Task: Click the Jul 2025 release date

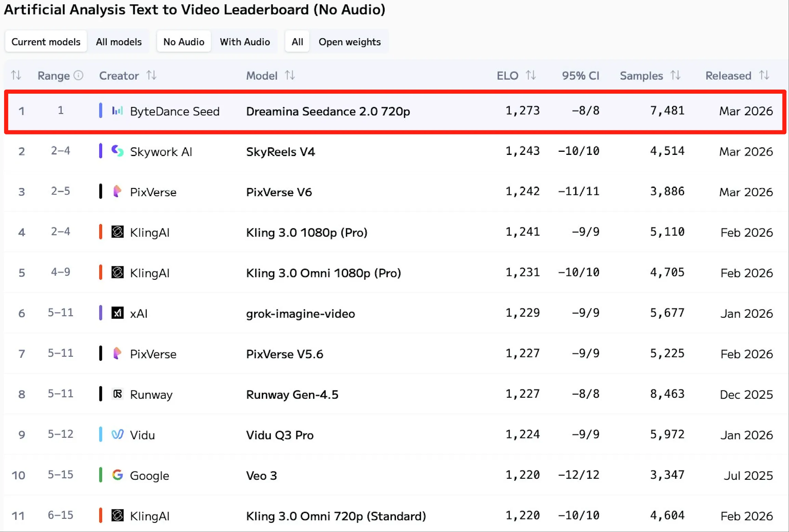Action: click(x=748, y=475)
